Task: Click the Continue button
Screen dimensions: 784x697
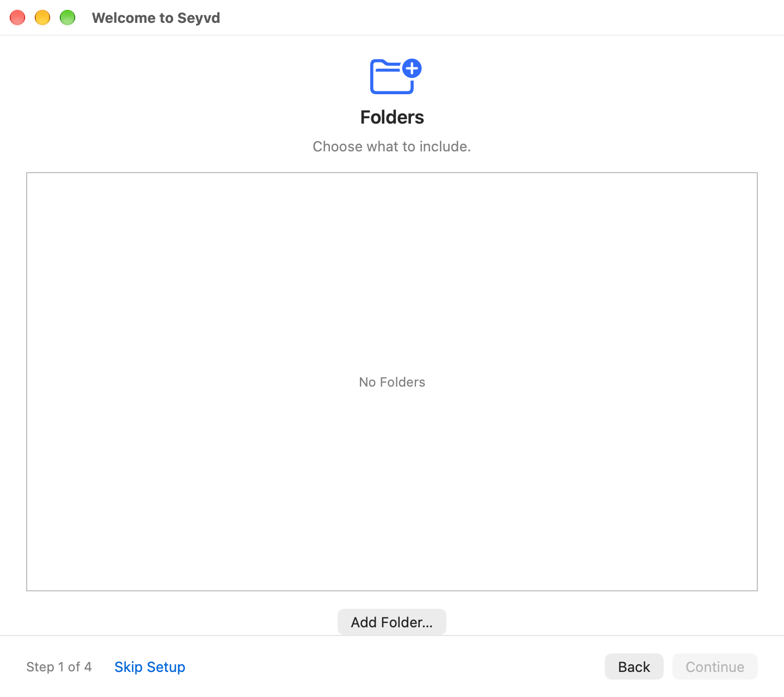Action: point(715,667)
